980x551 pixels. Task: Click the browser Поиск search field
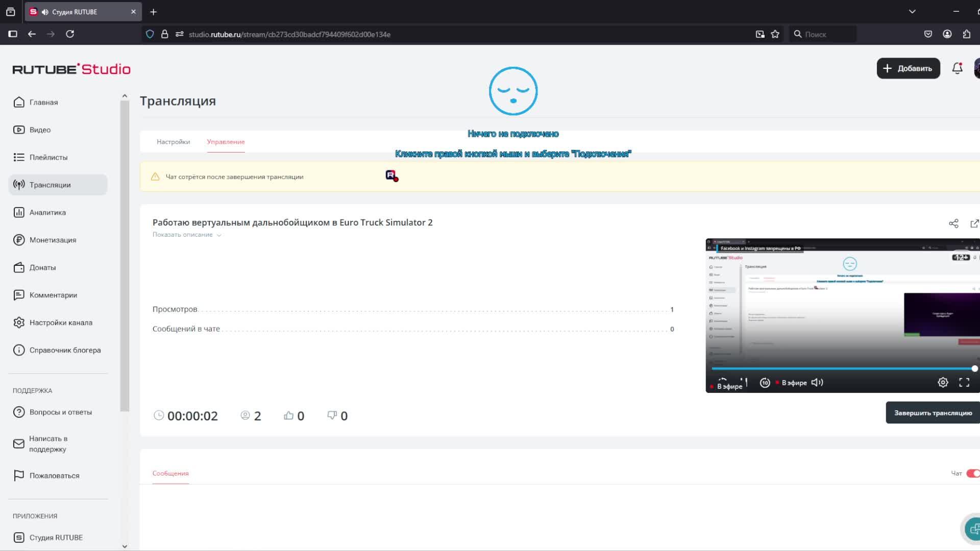823,34
